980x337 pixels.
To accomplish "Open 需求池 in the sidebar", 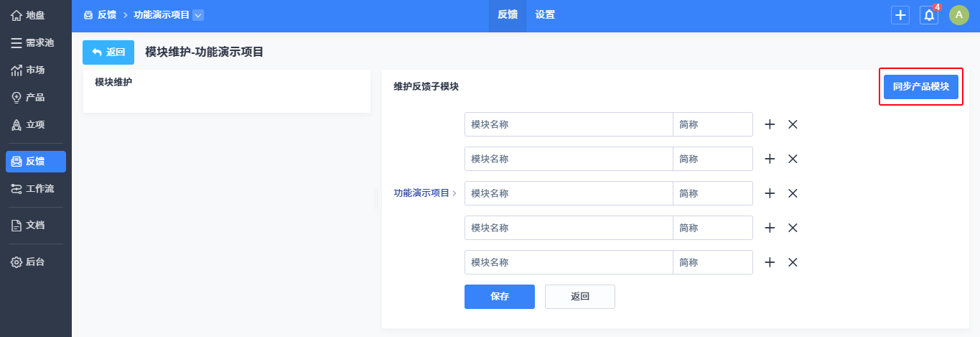I will click(36, 42).
